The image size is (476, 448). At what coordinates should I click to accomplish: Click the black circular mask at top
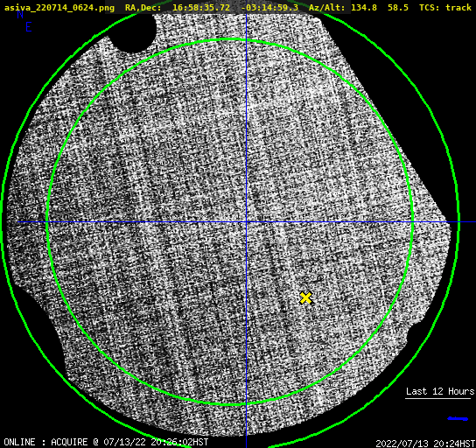tap(133, 31)
